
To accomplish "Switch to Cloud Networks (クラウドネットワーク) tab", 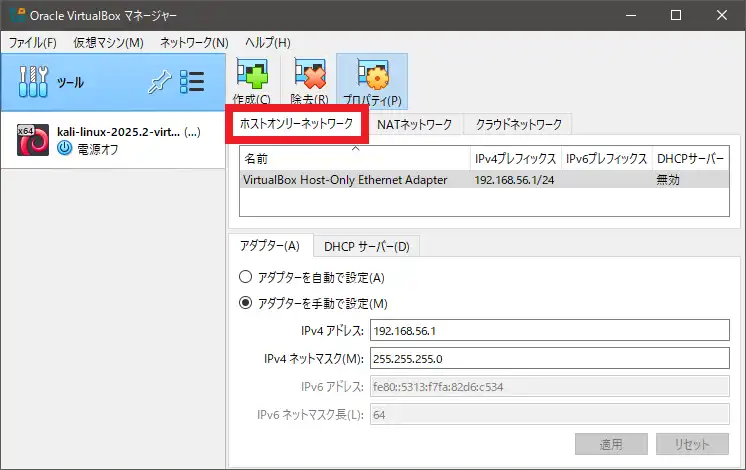I will click(x=519, y=124).
